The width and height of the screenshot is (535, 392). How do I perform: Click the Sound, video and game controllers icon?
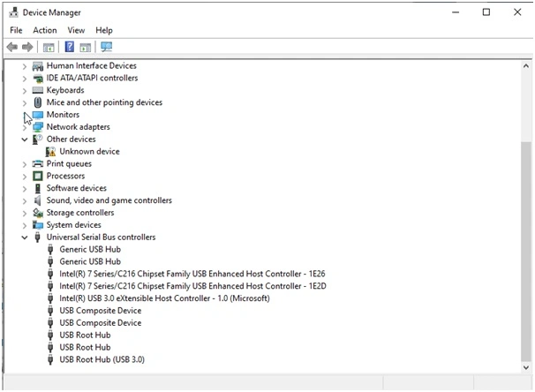[38, 200]
